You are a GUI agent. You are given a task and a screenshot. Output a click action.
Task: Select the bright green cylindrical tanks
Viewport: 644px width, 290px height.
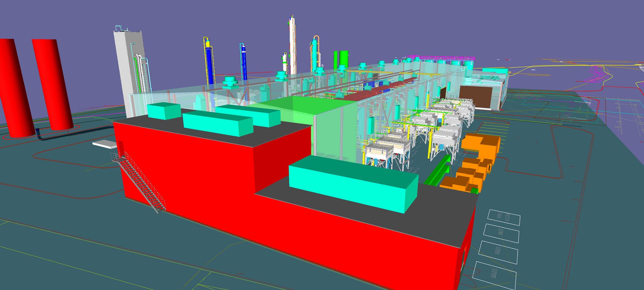tap(341, 60)
